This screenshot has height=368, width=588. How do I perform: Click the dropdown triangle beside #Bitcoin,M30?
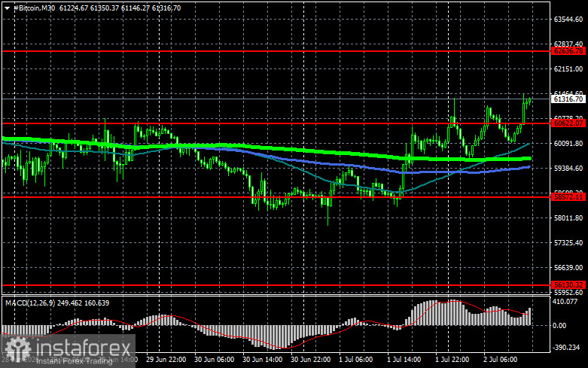[x=7, y=8]
